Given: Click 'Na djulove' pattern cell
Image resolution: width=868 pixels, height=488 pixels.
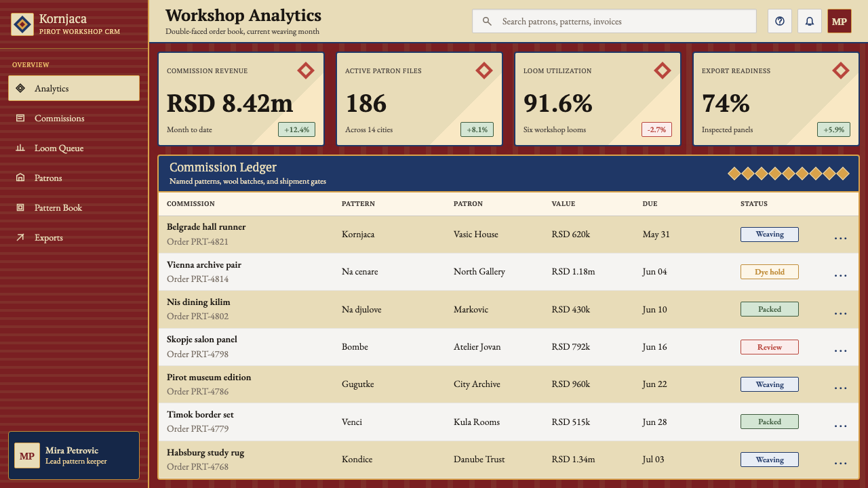Looking at the screenshot, I should pyautogui.click(x=361, y=310).
